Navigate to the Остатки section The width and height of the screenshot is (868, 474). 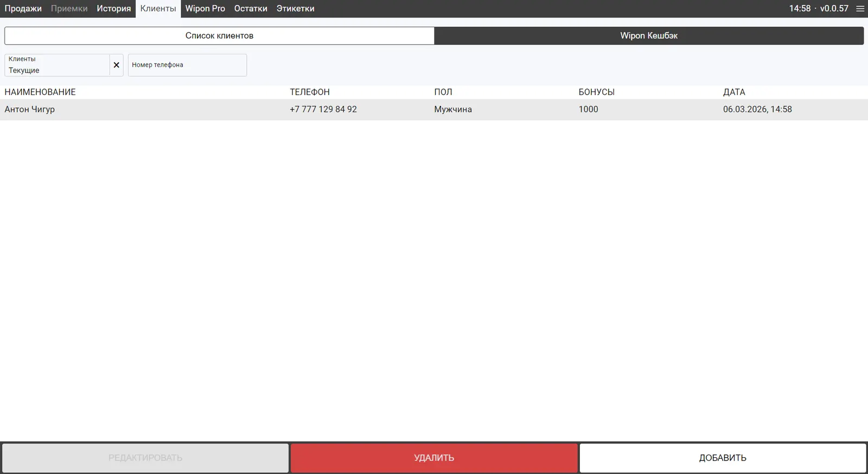pyautogui.click(x=251, y=9)
